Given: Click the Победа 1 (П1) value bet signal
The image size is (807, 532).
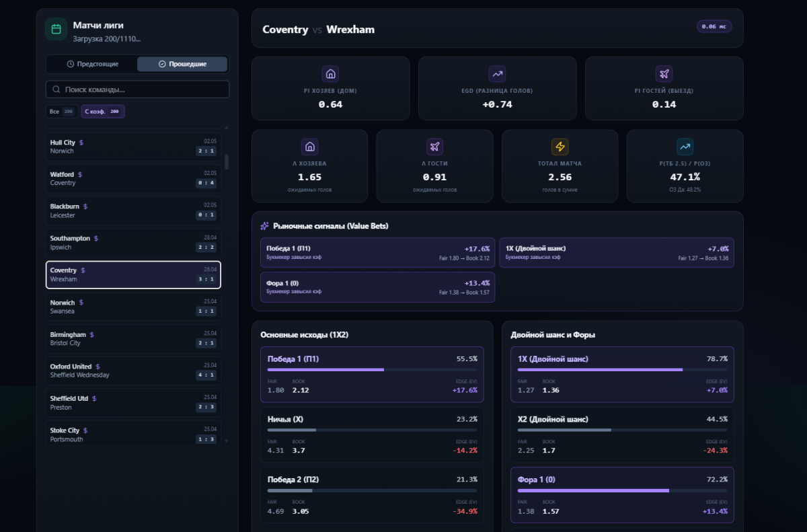Looking at the screenshot, I should click(x=377, y=253).
